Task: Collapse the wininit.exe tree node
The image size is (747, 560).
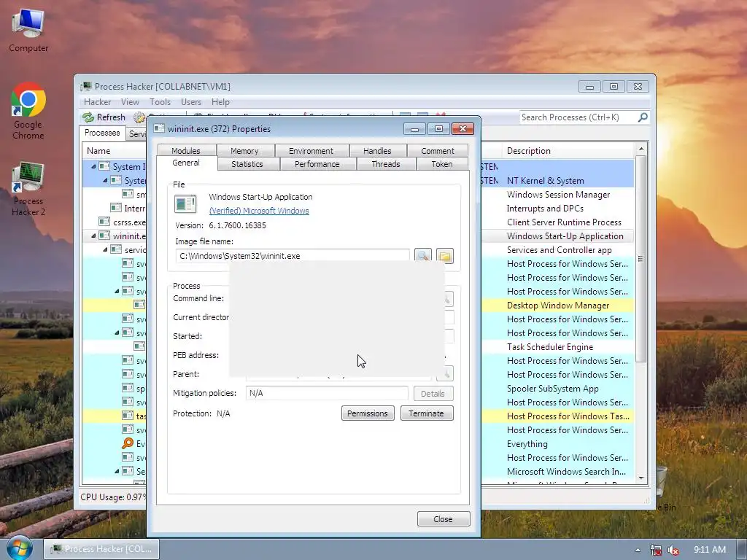Action: [93, 236]
